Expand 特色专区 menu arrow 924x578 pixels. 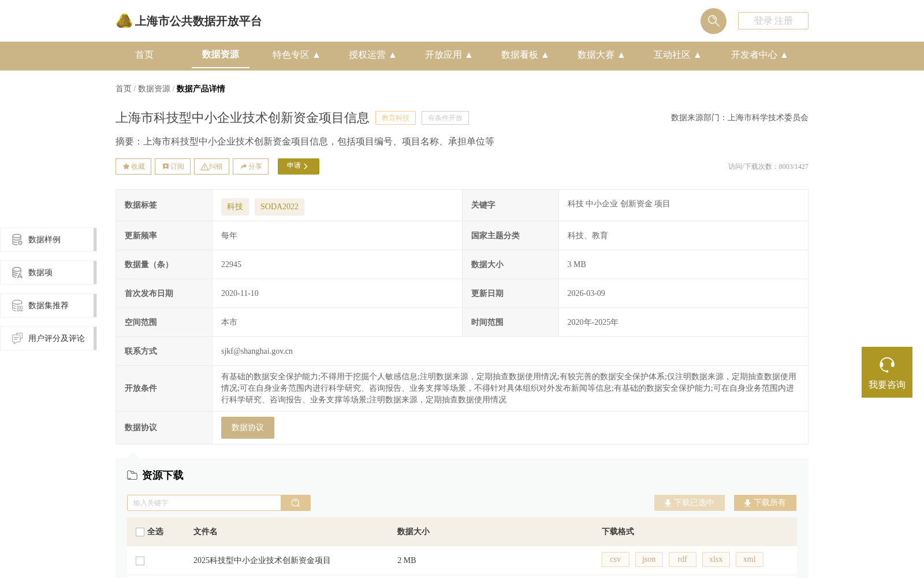click(316, 55)
